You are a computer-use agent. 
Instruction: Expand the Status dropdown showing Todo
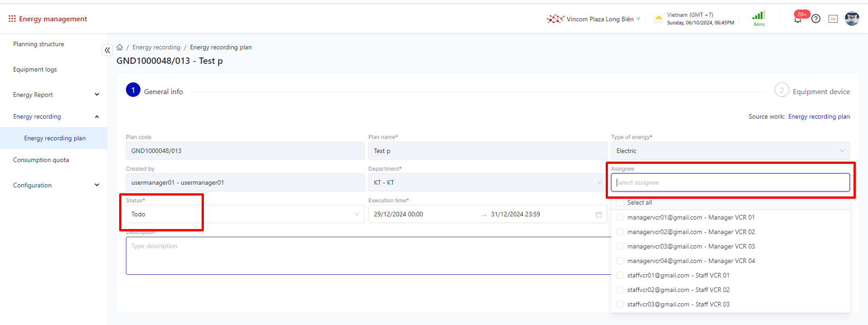pos(245,214)
